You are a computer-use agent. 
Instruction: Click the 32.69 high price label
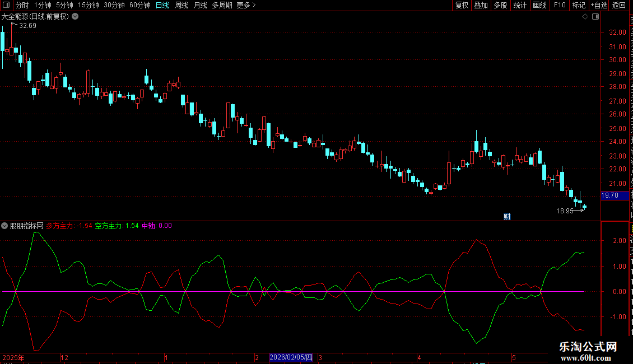click(x=27, y=25)
